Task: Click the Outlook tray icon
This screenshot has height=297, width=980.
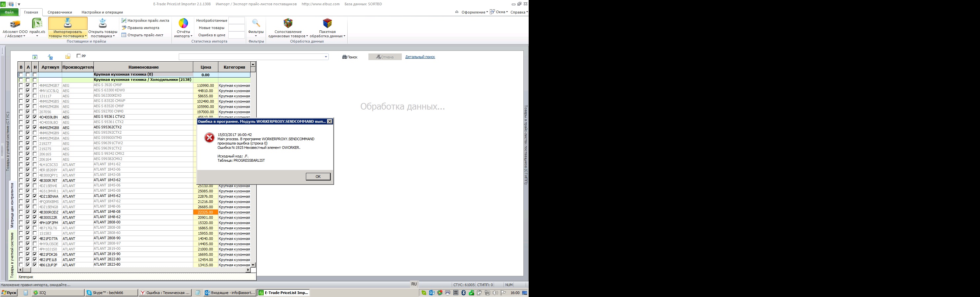Action: pos(432,293)
